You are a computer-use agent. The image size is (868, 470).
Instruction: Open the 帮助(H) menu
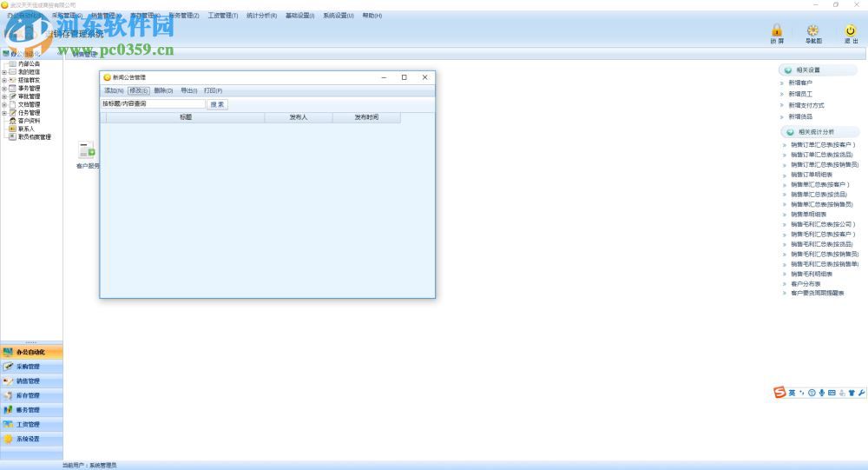point(372,16)
